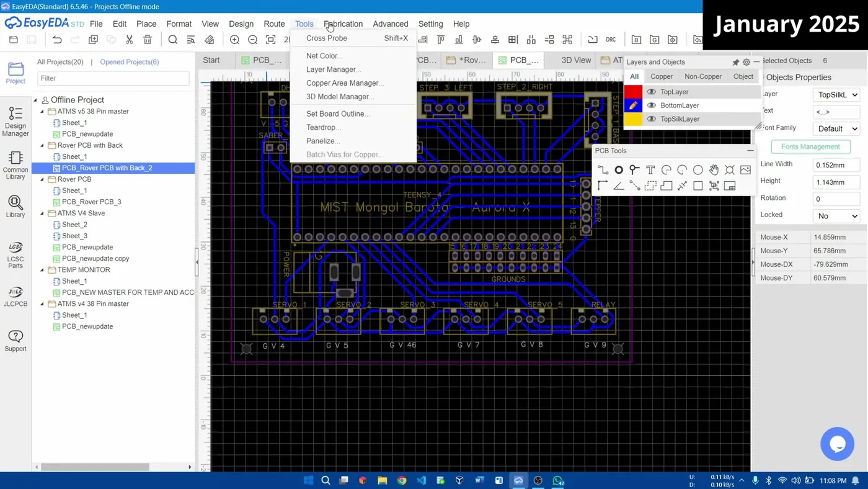Choose Copper Area Manager in Tools menu

[x=353, y=83]
